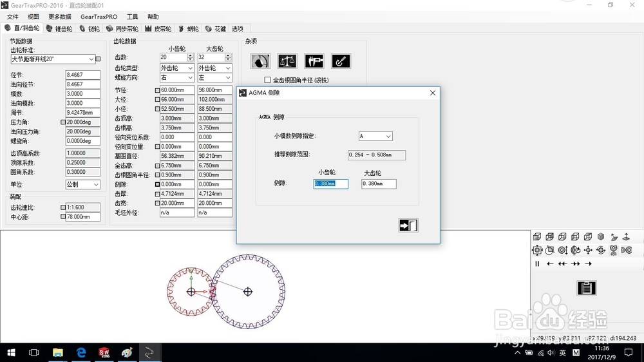Image resolution: width=644 pixels, height=362 pixels.
Task: Click the side-by-side gears icon
Action: coord(627,250)
